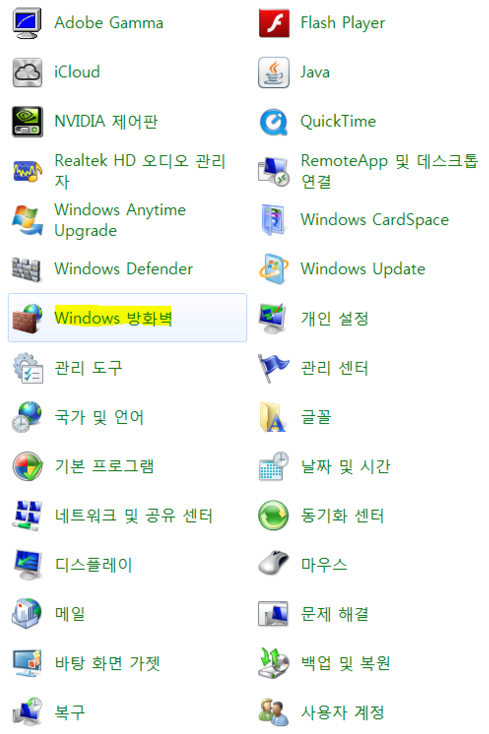
Task: Open the Java coffee cup icon
Action: pos(274,72)
